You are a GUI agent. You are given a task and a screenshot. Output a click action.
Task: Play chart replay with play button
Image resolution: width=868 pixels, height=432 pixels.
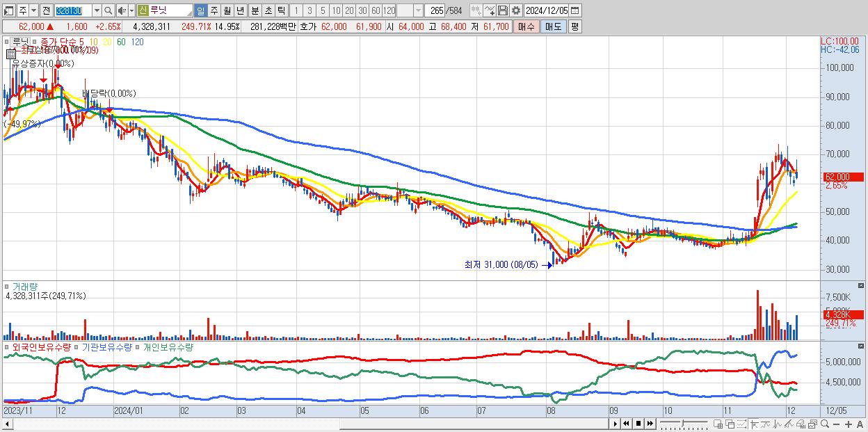pyautogui.click(x=616, y=424)
